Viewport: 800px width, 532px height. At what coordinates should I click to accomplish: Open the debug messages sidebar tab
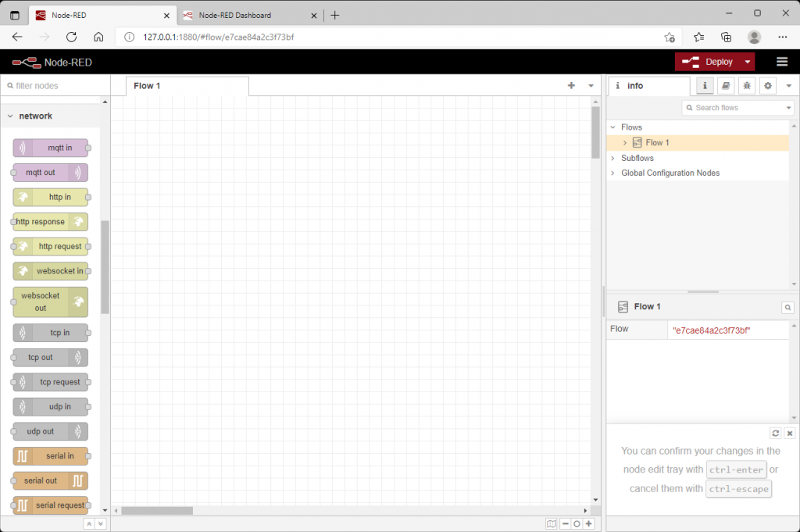click(746, 86)
